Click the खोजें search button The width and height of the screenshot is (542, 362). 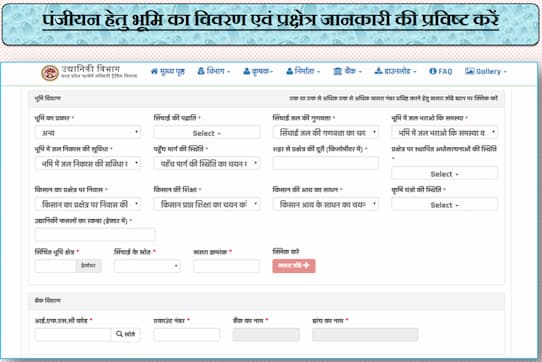(x=126, y=335)
